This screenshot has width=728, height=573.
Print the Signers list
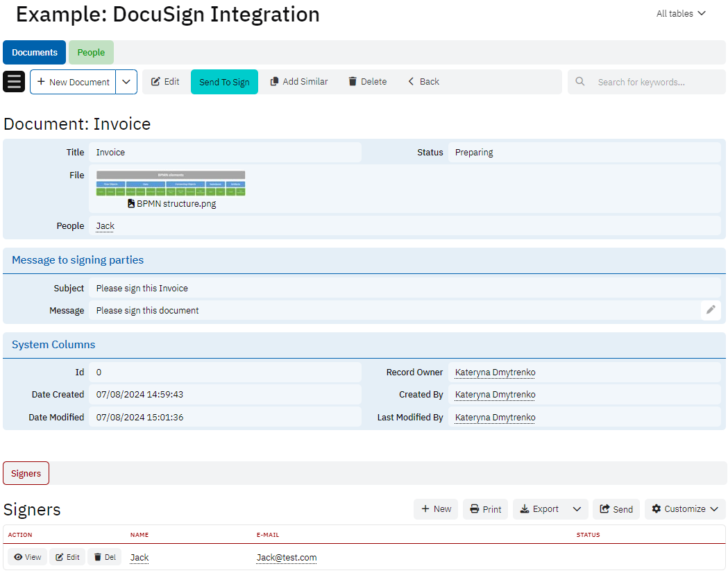pos(485,509)
